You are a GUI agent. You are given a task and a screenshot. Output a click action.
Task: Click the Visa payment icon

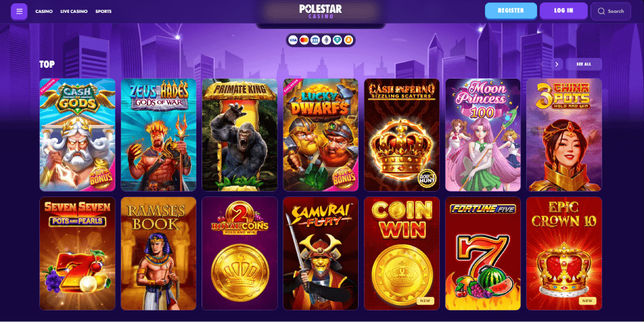pyautogui.click(x=292, y=40)
